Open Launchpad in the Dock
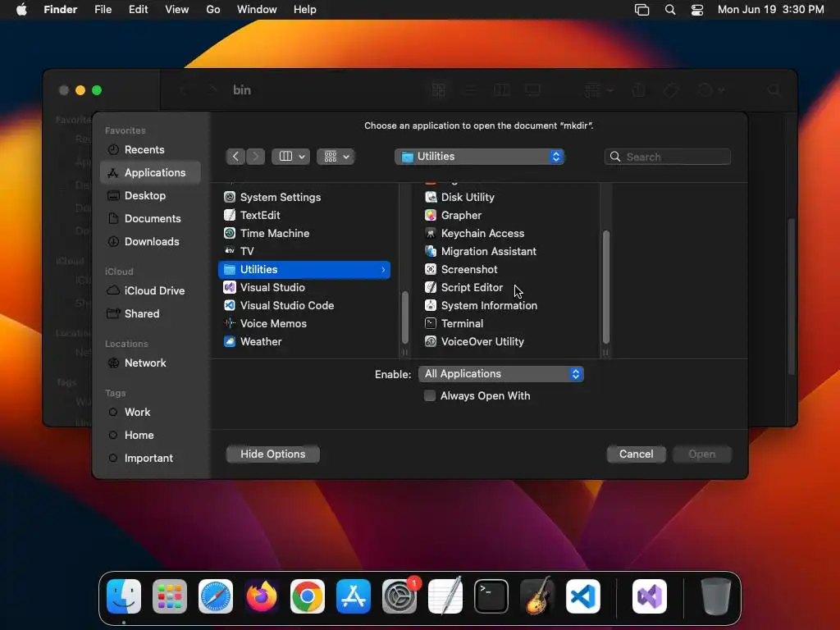 pos(170,596)
